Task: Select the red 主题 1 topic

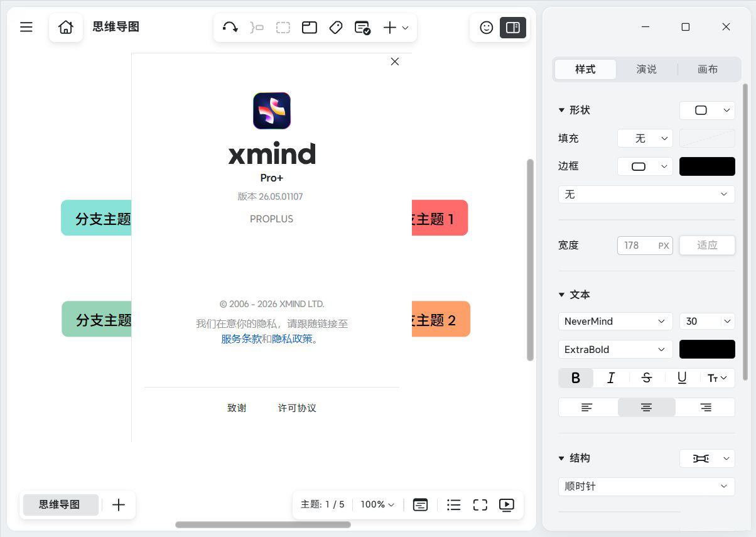Action: pos(440,218)
